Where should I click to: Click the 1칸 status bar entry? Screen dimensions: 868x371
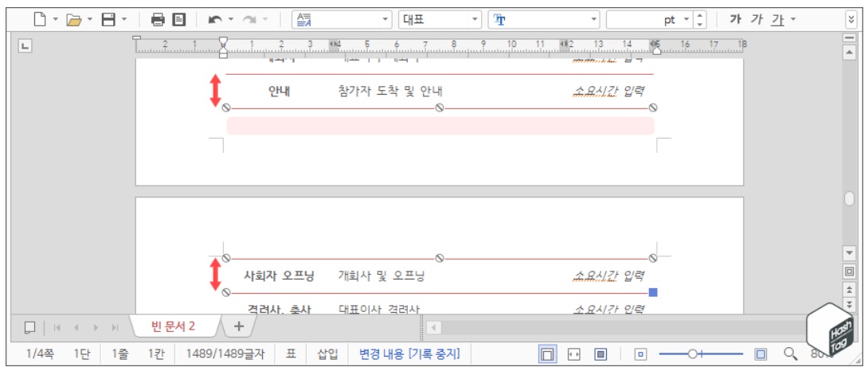coord(155,353)
